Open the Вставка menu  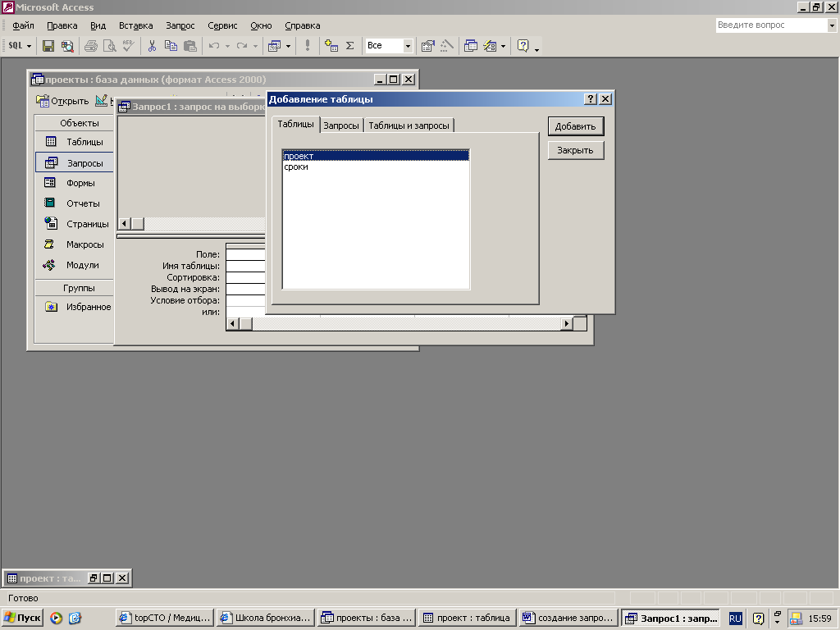(136, 25)
